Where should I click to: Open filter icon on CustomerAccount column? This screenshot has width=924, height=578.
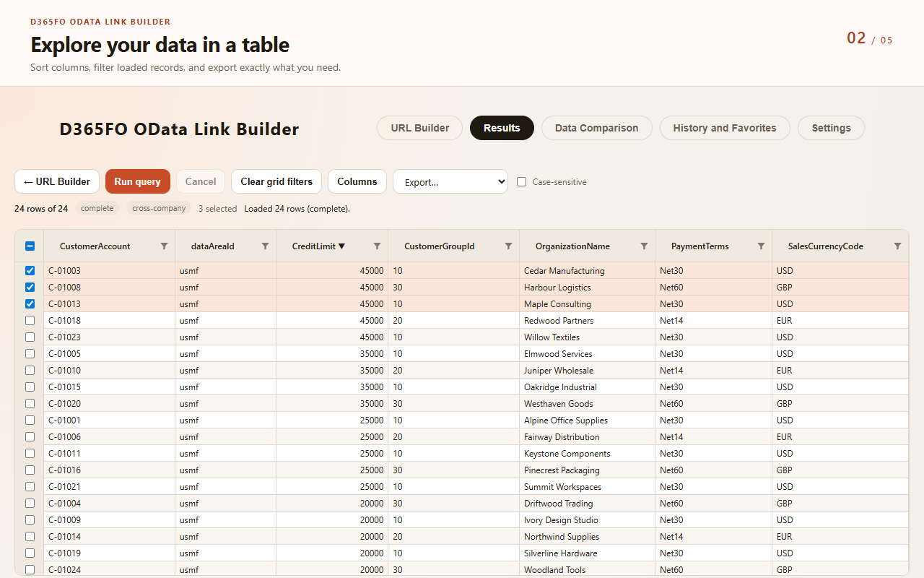pyautogui.click(x=164, y=246)
